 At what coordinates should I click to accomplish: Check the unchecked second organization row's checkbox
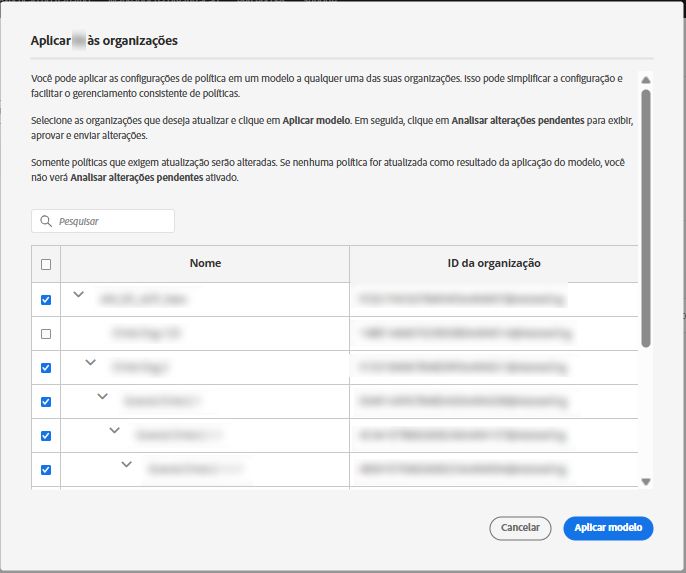pos(46,334)
